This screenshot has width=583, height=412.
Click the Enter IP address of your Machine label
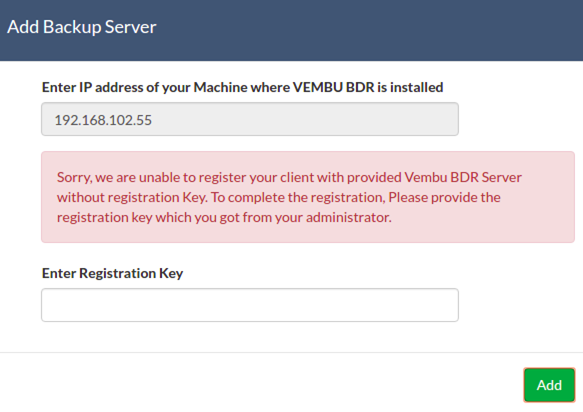(242, 87)
